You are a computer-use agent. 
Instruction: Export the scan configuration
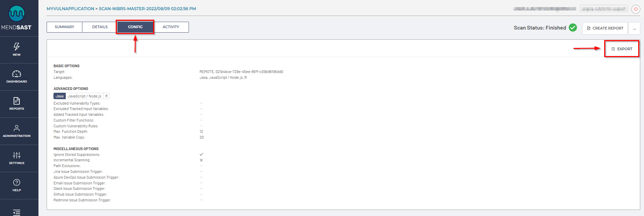622,49
